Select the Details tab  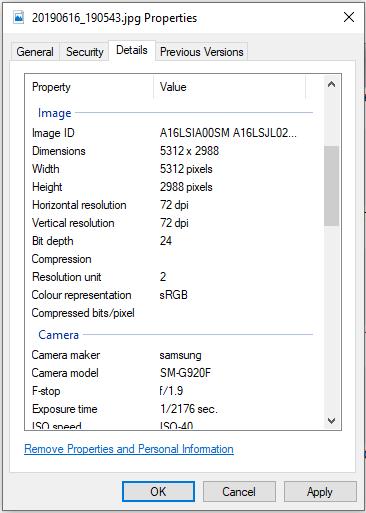coord(132,50)
